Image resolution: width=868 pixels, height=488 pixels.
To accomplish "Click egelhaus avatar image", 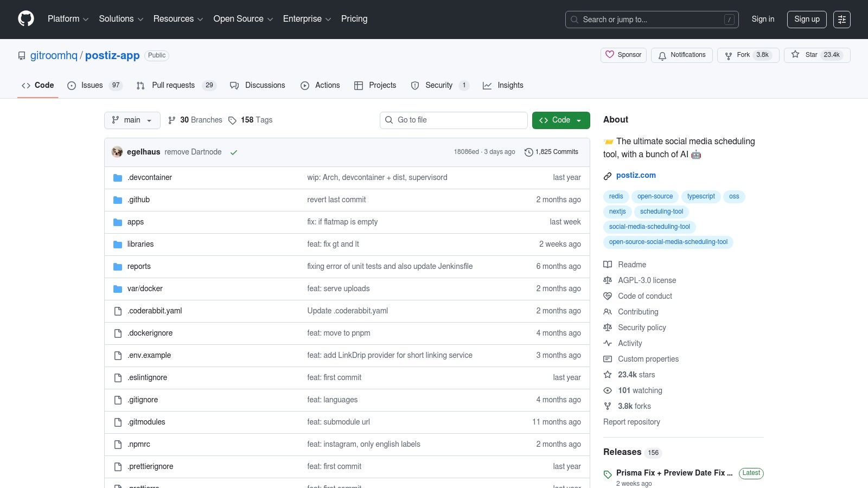I will coord(117,152).
